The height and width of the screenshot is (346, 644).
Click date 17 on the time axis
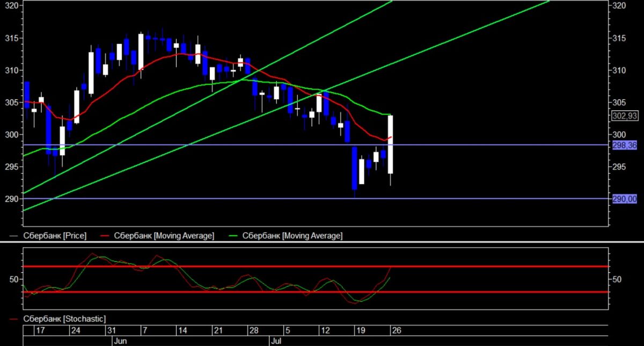pyautogui.click(x=41, y=330)
